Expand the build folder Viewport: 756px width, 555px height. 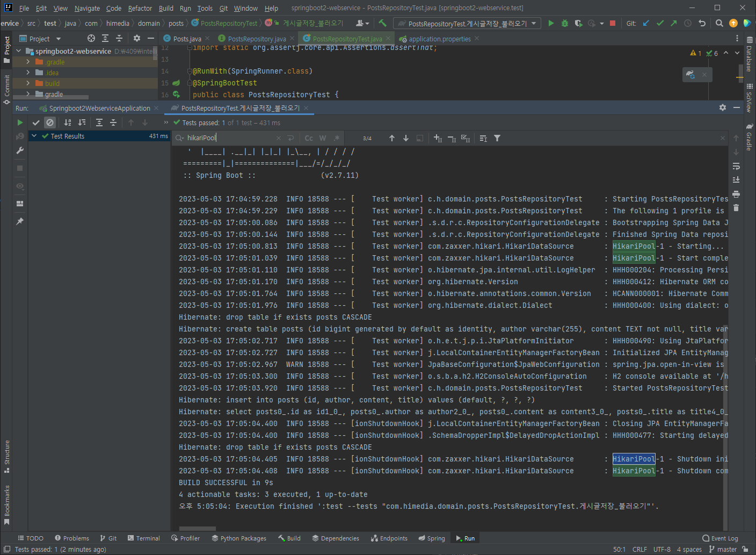click(x=28, y=83)
